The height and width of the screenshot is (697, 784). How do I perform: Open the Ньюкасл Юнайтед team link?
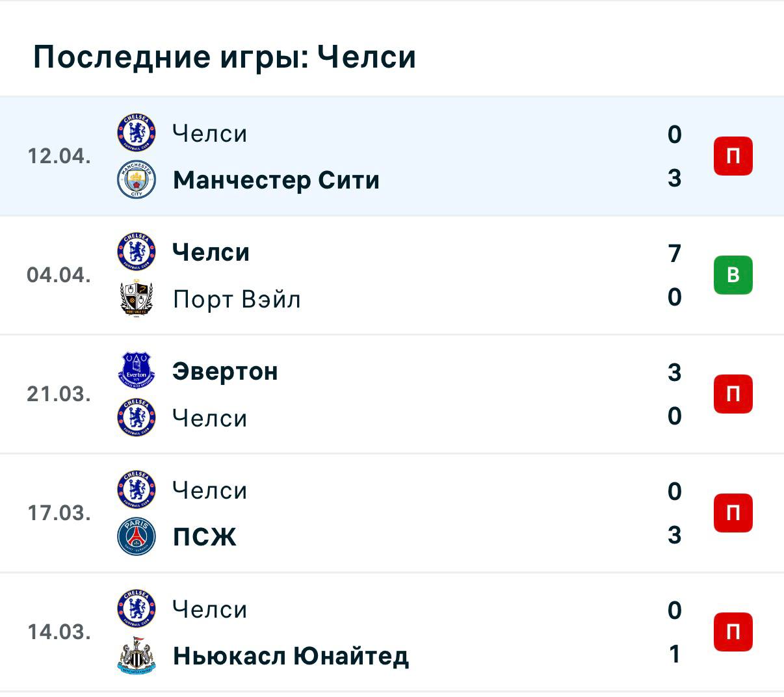pos(291,656)
